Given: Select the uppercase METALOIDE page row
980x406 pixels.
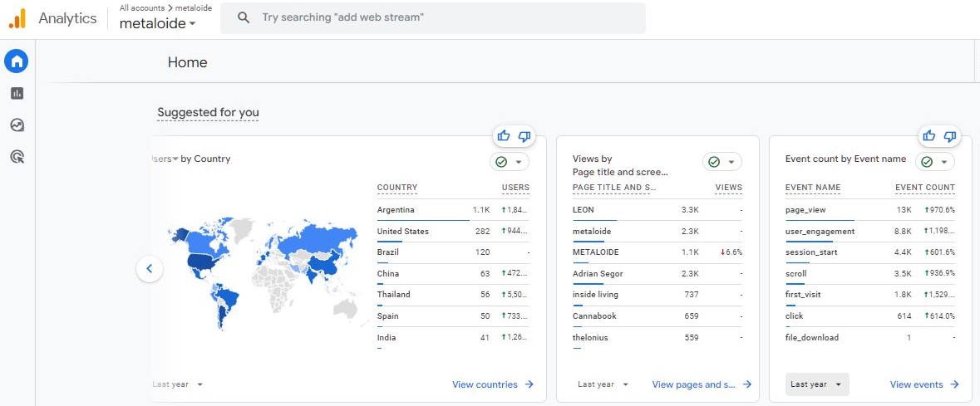Looking at the screenshot, I should [657, 252].
